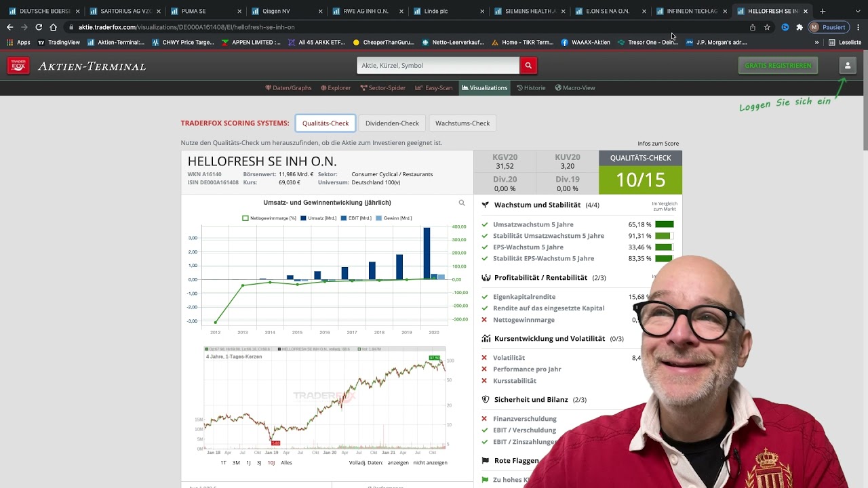Switch to the Dividenden-Check scoring tab
The height and width of the screenshot is (488, 868).
click(x=392, y=123)
